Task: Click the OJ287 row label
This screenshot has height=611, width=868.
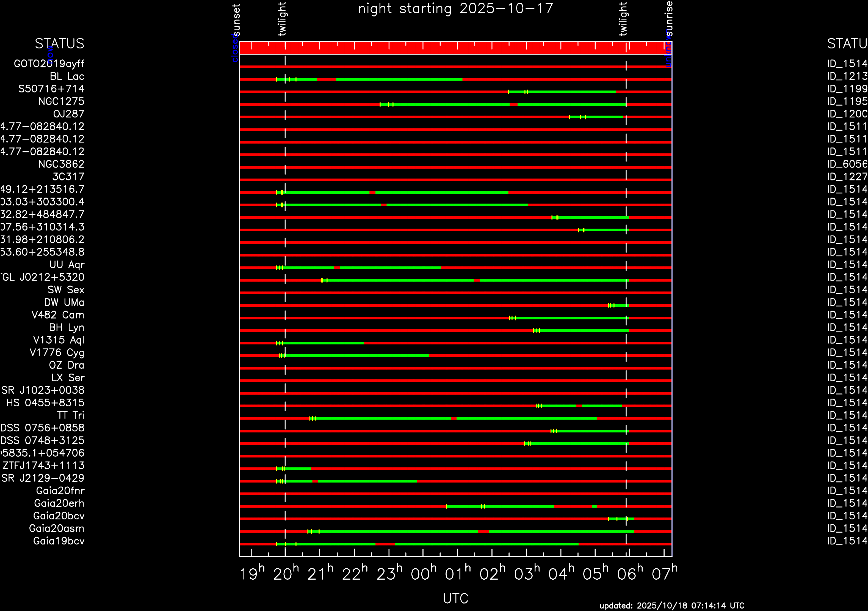Action: click(x=68, y=114)
